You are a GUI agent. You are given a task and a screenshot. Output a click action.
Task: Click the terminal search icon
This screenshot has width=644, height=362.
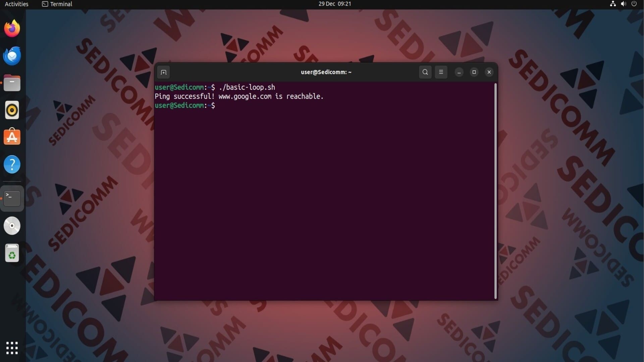click(425, 72)
